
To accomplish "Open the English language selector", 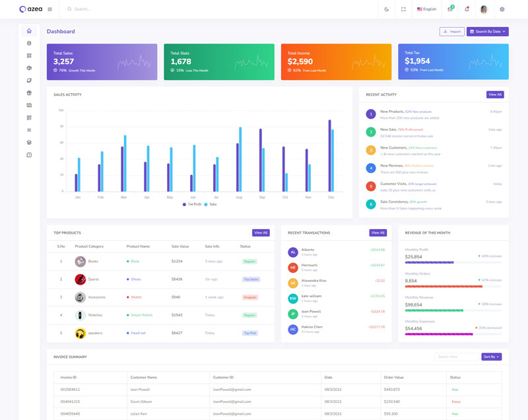I will 426,9.
